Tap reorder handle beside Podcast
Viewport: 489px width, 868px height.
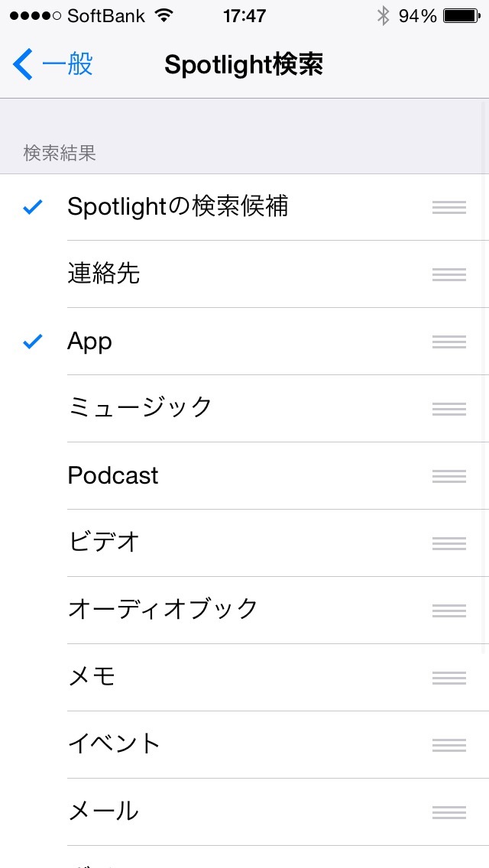[449, 477]
